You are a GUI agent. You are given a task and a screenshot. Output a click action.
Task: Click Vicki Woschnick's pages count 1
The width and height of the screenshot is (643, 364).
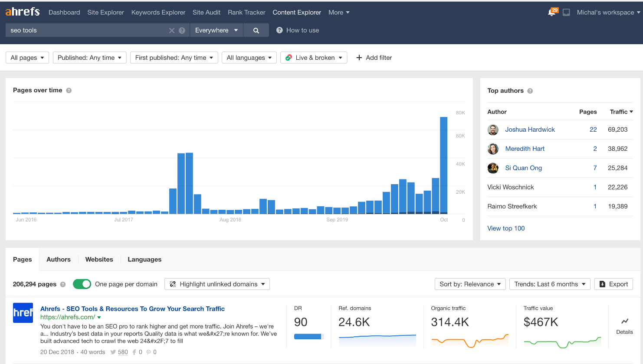595,187
